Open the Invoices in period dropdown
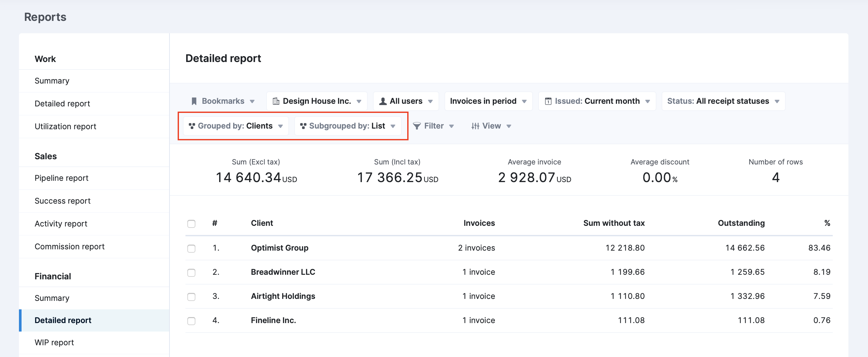Viewport: 868px width, 357px height. tap(489, 101)
